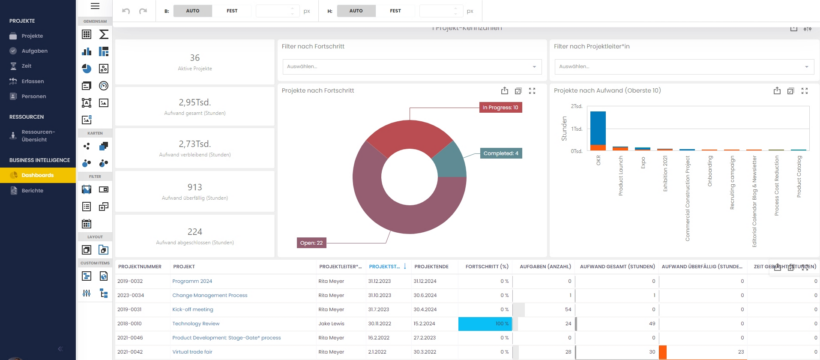This screenshot has height=360, width=820.
Task: Export the Projekte nach Fortschritt chart
Action: coord(504,91)
